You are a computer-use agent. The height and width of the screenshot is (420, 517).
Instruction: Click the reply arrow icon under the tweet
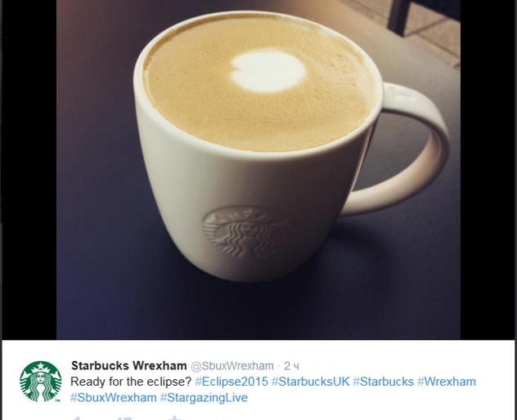click(x=75, y=418)
